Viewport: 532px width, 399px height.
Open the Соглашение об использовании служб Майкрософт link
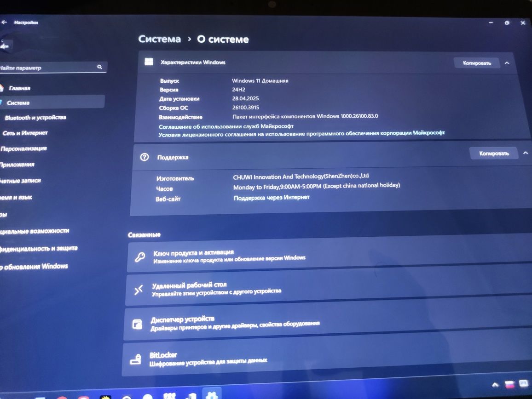pos(226,126)
